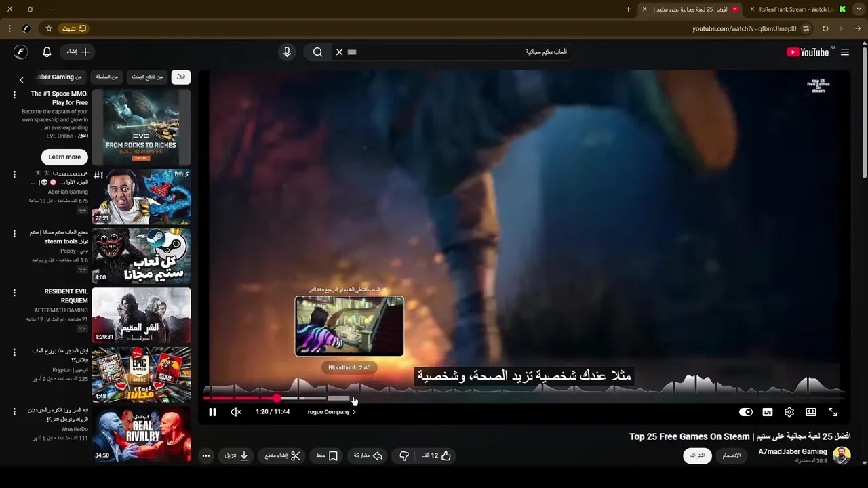
Task: Open AboFlah Gaming video thumbnail 27:21
Action: 141,197
